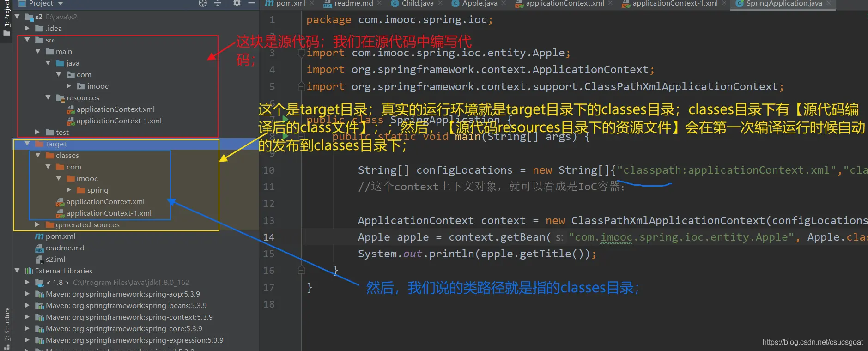Expand the test folder

point(38,132)
